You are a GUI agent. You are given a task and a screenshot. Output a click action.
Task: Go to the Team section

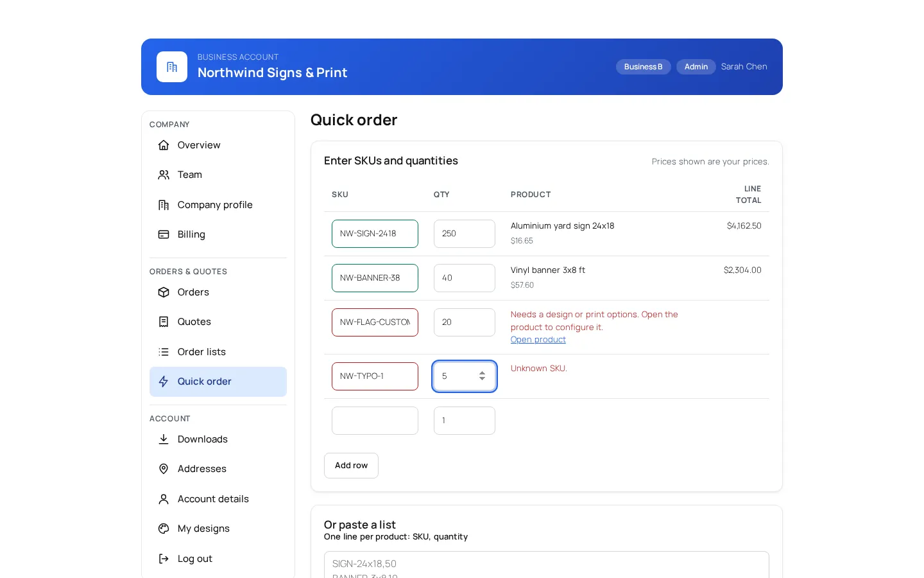point(218,175)
